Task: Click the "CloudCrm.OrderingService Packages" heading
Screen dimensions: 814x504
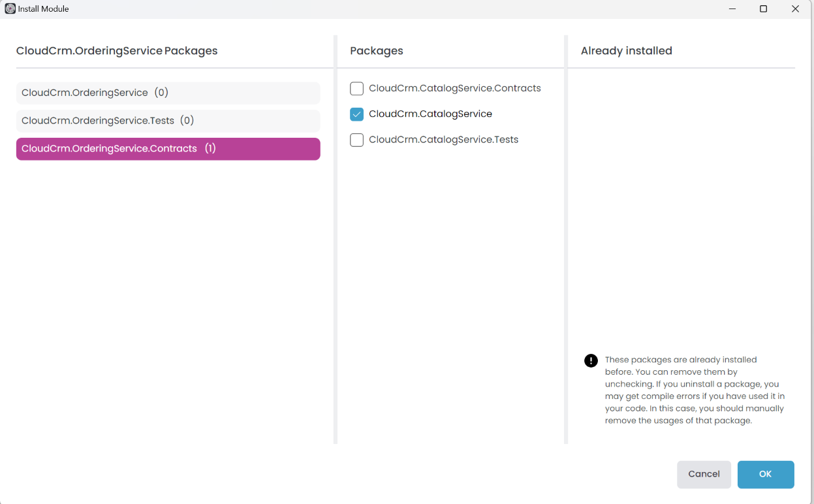Action: coord(117,51)
